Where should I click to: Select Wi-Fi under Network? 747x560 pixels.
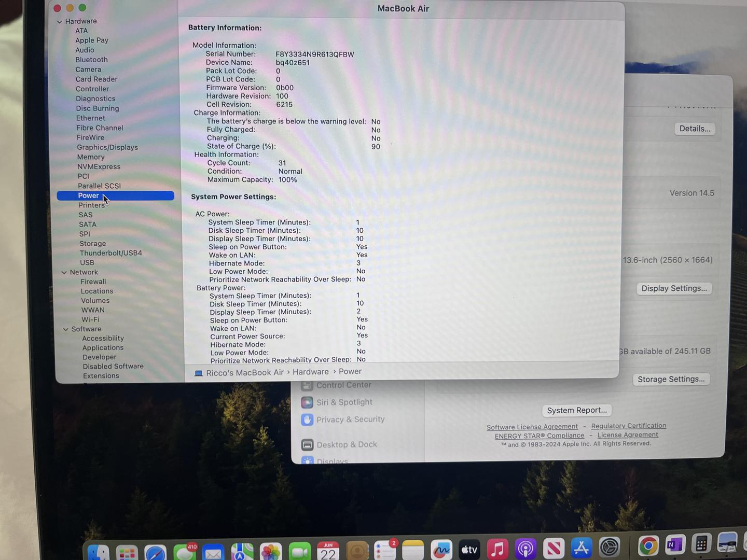click(90, 319)
